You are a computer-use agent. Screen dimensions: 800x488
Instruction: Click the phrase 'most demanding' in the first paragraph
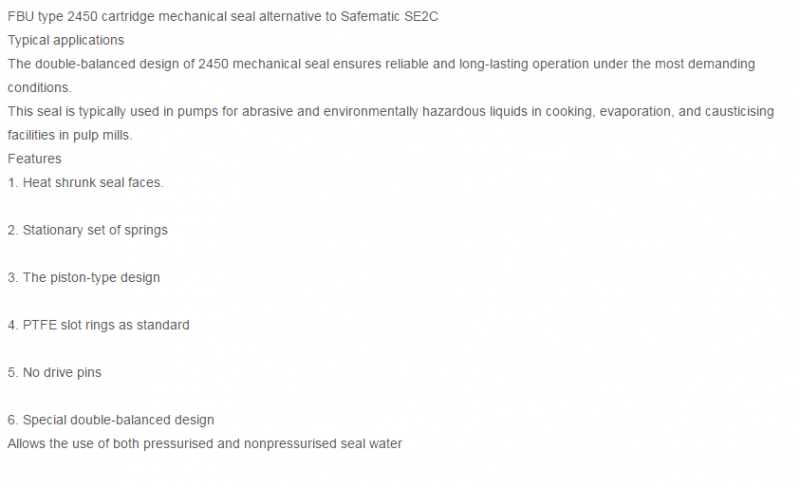(x=705, y=64)
